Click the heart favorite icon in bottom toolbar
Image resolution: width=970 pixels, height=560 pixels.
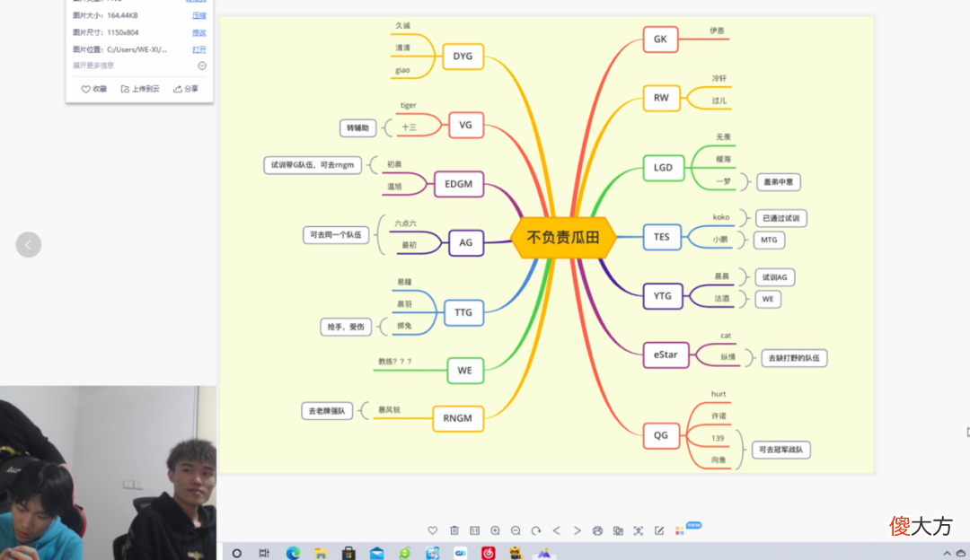(x=432, y=530)
